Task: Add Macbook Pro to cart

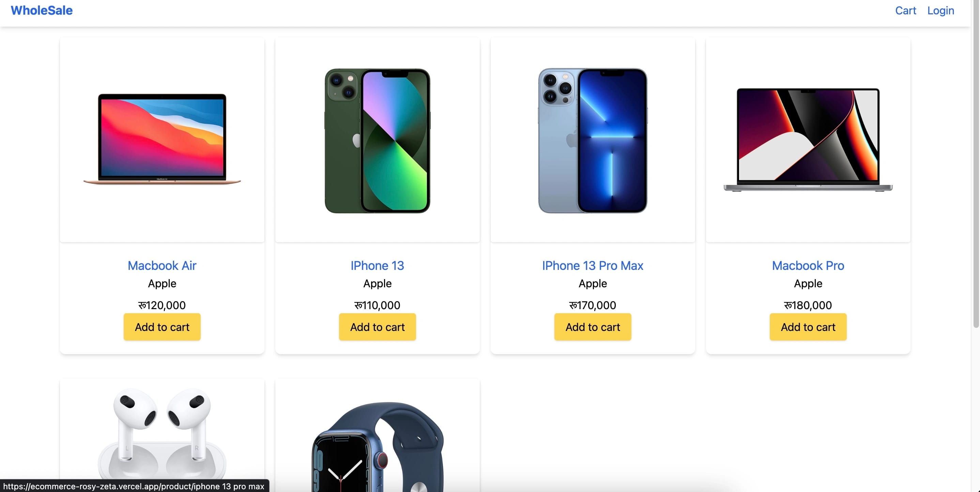Action: coord(808,327)
